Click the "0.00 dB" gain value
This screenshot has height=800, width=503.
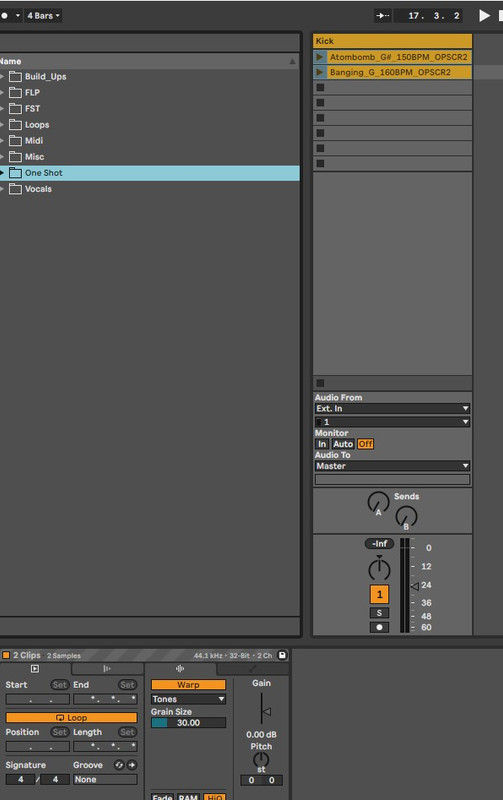(261, 735)
